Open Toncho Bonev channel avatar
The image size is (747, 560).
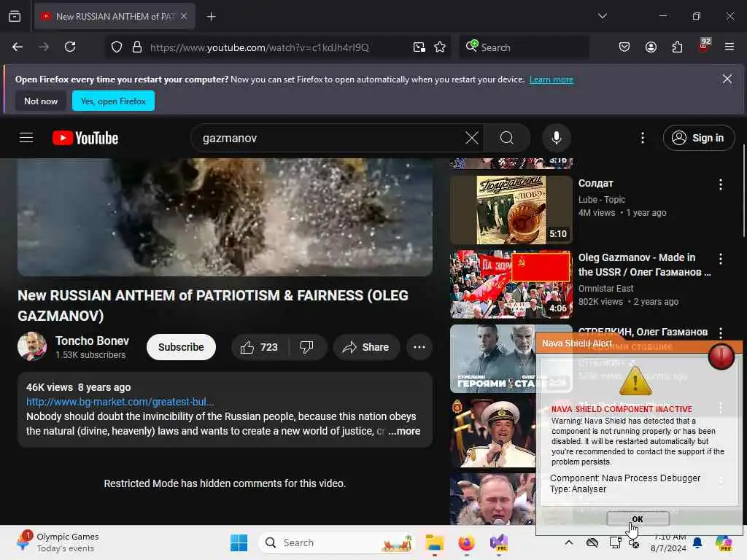[32, 346]
